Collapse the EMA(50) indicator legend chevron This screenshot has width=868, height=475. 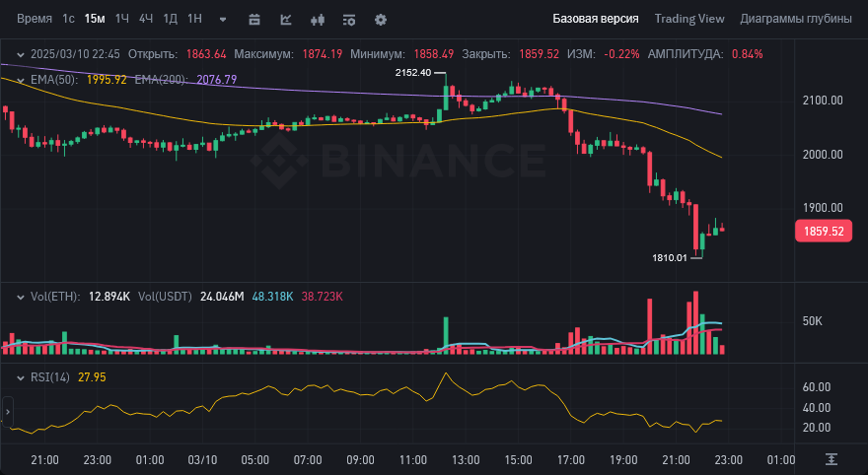21,80
